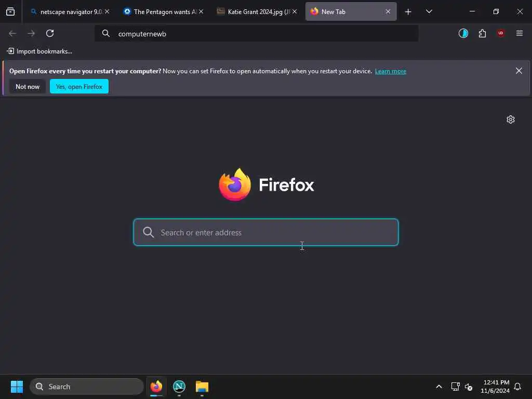This screenshot has height=399, width=532.
Task: Click Yes, open Firefox button
Action: click(79, 87)
